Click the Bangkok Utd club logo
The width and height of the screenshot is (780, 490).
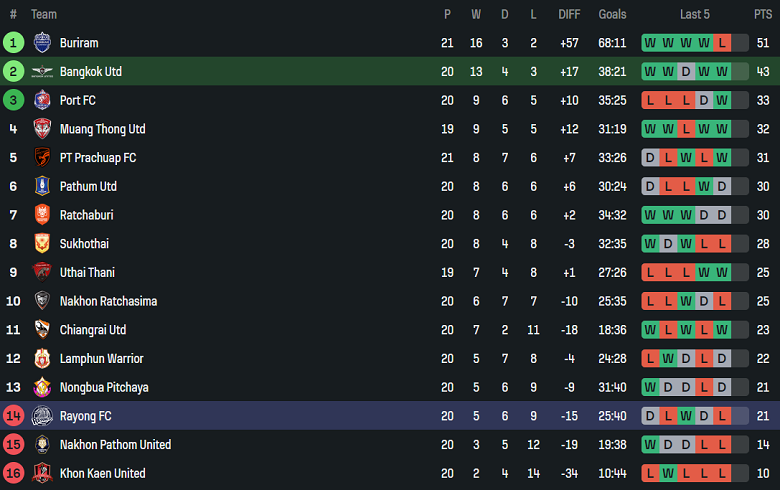tap(42, 72)
